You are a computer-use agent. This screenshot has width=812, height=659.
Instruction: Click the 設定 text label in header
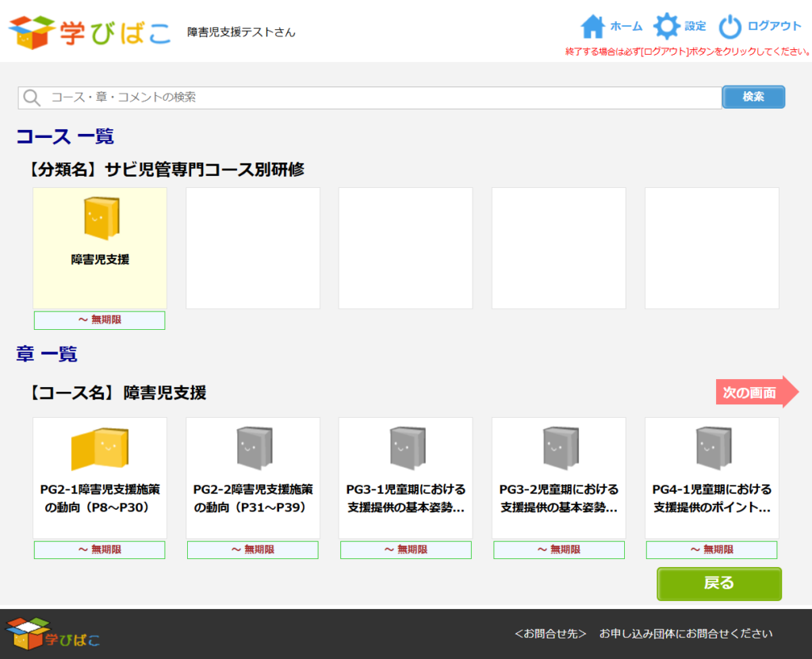coord(695,27)
